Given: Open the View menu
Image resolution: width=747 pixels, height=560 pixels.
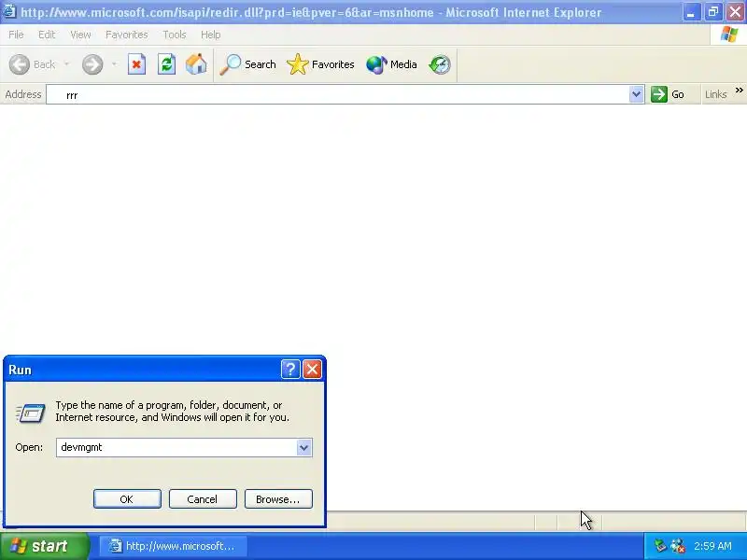Looking at the screenshot, I should point(80,35).
